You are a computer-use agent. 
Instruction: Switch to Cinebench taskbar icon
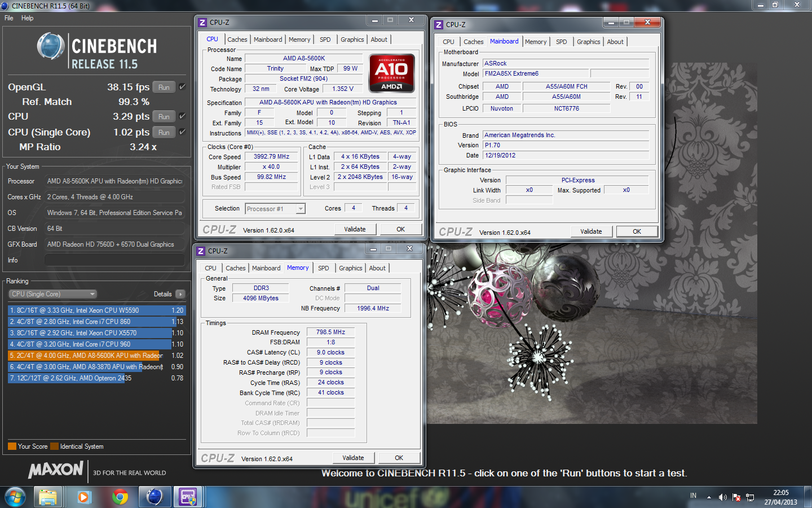tap(155, 497)
